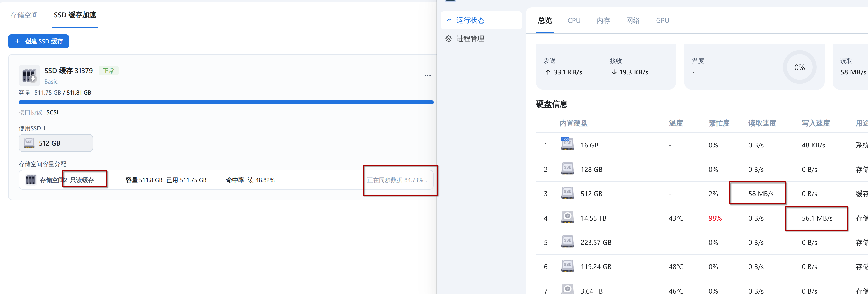Click the 正常 status badge

108,71
